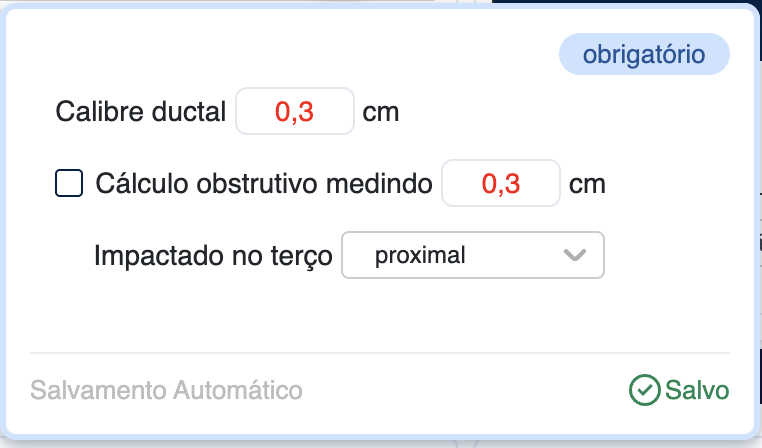The height and width of the screenshot is (448, 762).
Task: Click the Cálculo obstrutivo size input field
Action: tap(501, 184)
